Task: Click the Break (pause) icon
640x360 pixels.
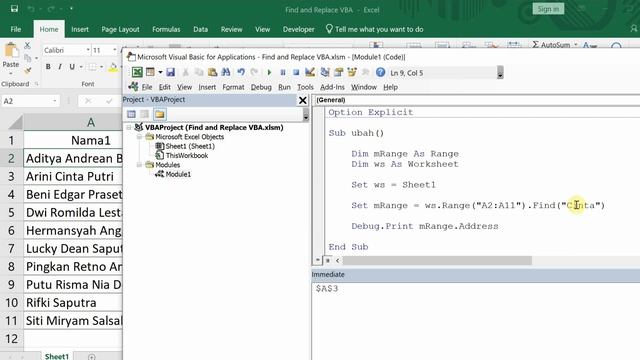Action: [282, 72]
